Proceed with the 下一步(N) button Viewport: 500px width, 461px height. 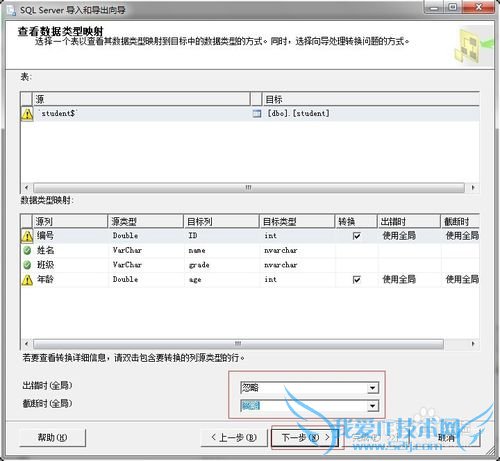tap(305, 437)
